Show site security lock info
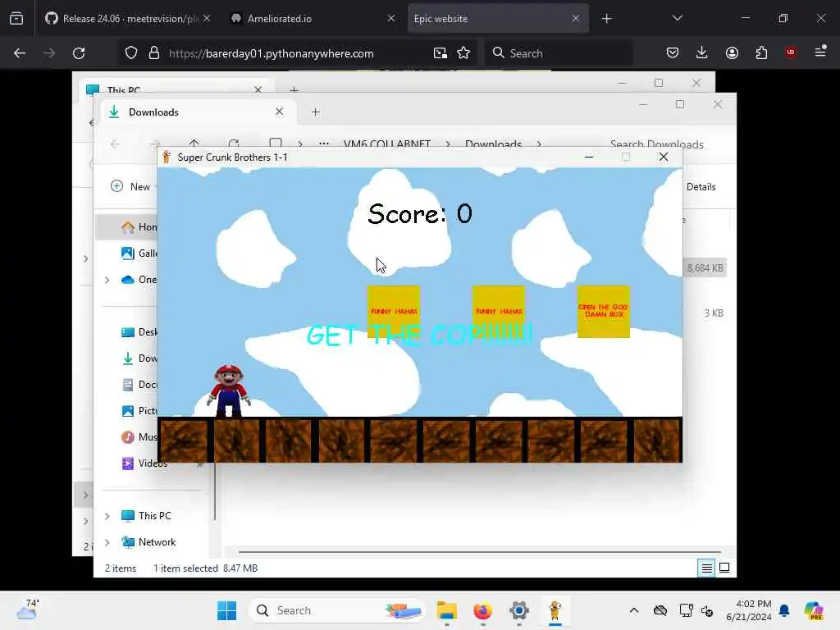The image size is (840, 630). (154, 53)
